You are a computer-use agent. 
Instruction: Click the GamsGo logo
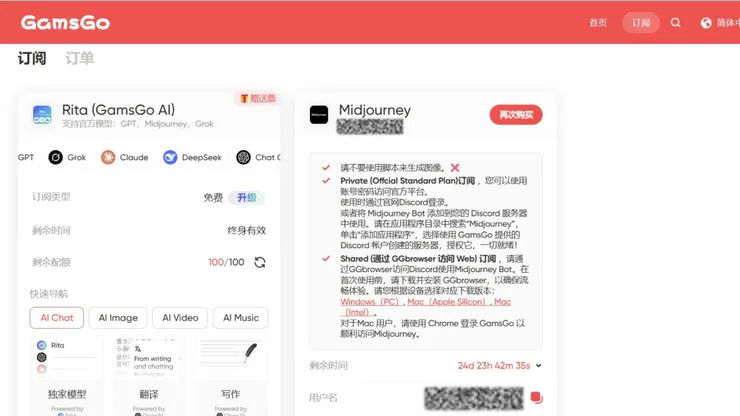click(65, 22)
